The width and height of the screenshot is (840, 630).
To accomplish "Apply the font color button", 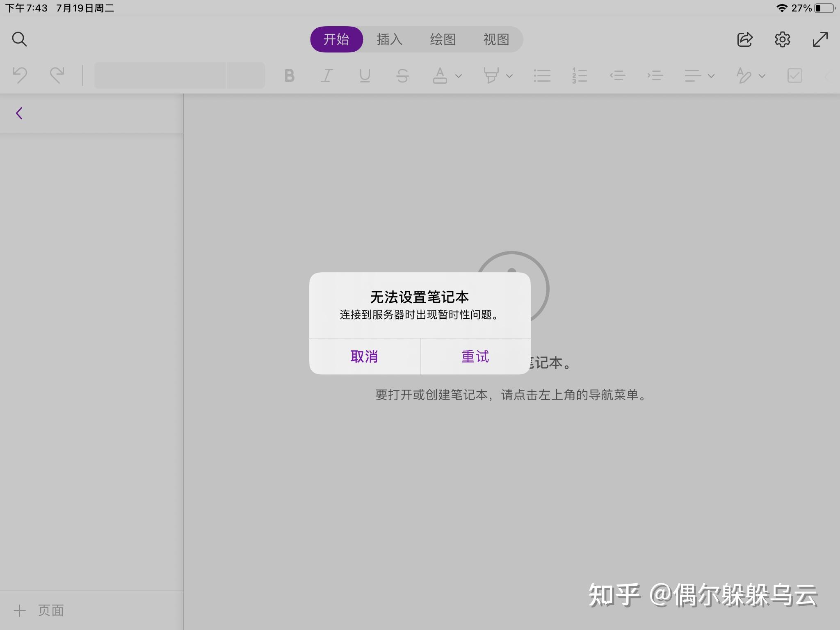I will coord(440,75).
